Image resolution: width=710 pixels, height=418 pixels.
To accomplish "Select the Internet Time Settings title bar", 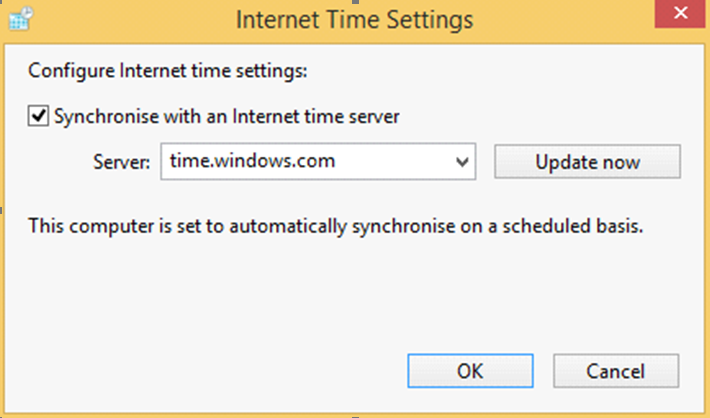I will point(355,20).
